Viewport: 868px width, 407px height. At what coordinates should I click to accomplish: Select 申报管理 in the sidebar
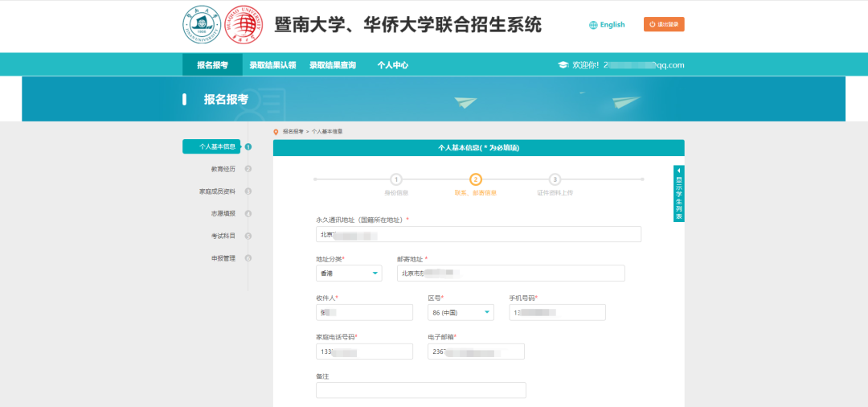pos(223,258)
